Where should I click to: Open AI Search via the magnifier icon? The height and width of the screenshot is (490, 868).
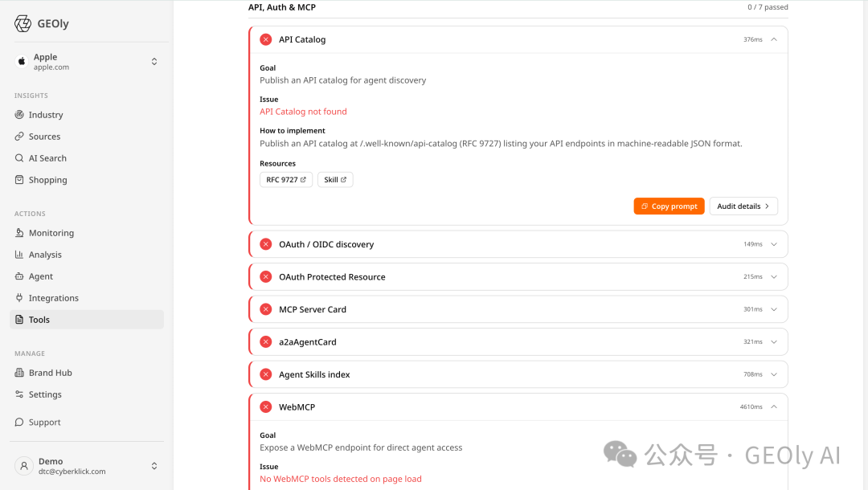(19, 157)
